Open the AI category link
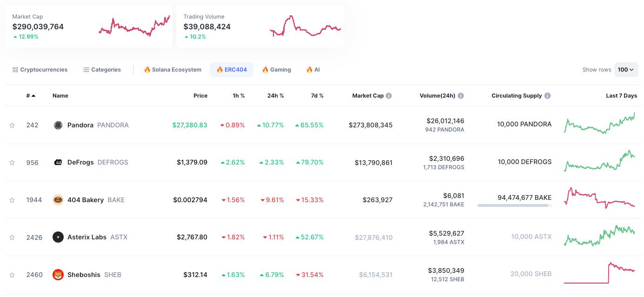The width and height of the screenshot is (644, 297). [313, 70]
